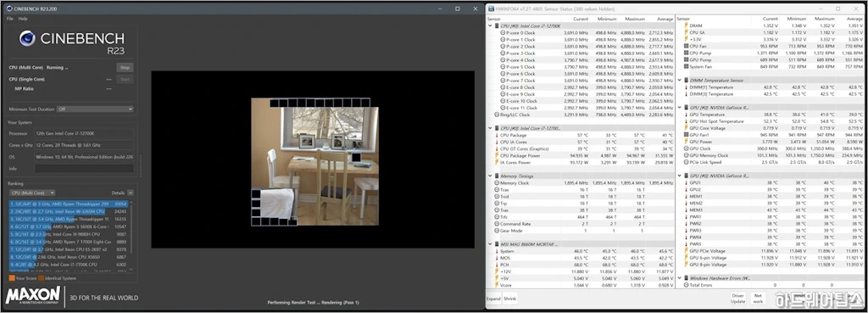The image size is (868, 313).
Task: Click the PCH thermometer icon
Action: click(497, 265)
